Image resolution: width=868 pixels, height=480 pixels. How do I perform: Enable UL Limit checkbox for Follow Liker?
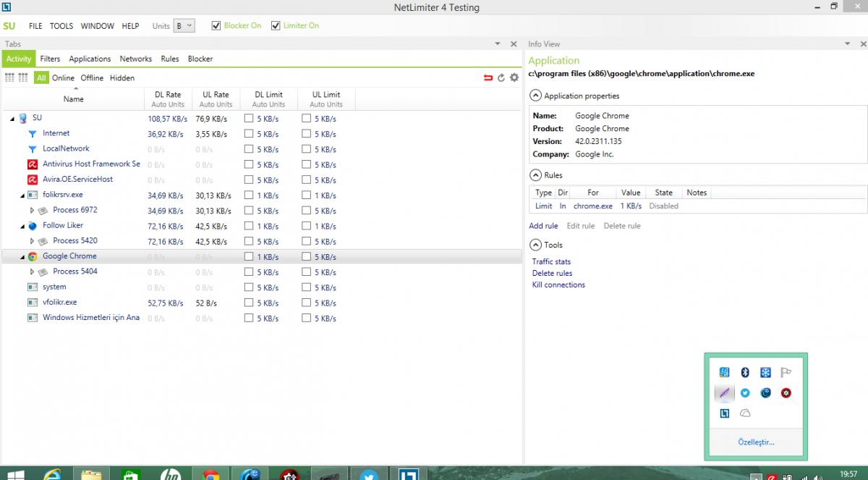click(306, 226)
